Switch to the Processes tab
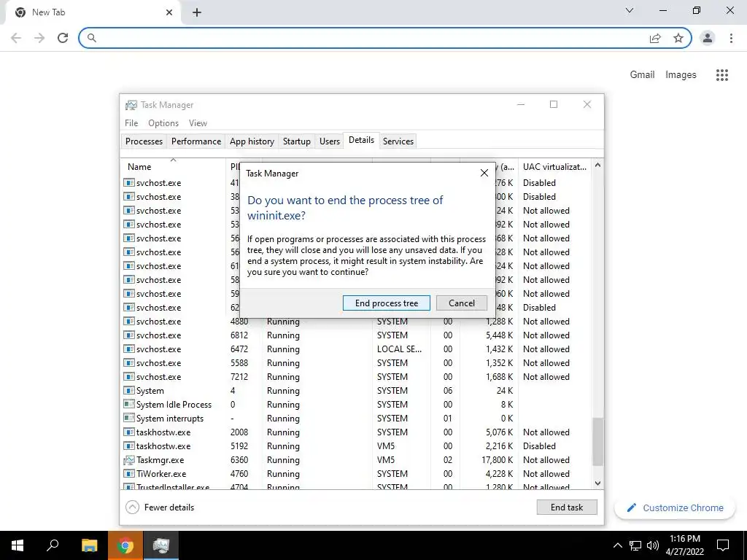This screenshot has width=747, height=560. click(x=144, y=141)
